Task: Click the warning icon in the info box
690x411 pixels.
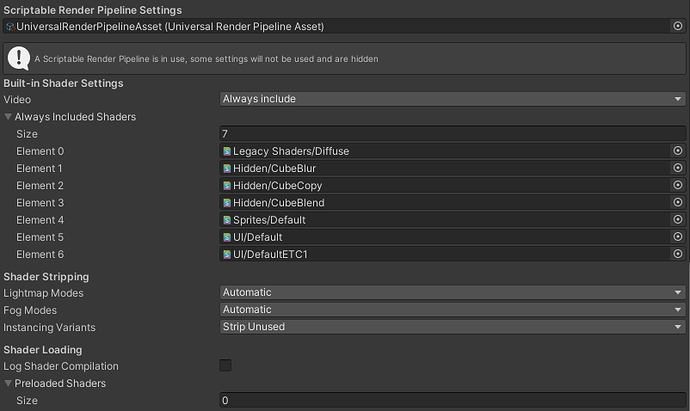Action: click(18, 58)
